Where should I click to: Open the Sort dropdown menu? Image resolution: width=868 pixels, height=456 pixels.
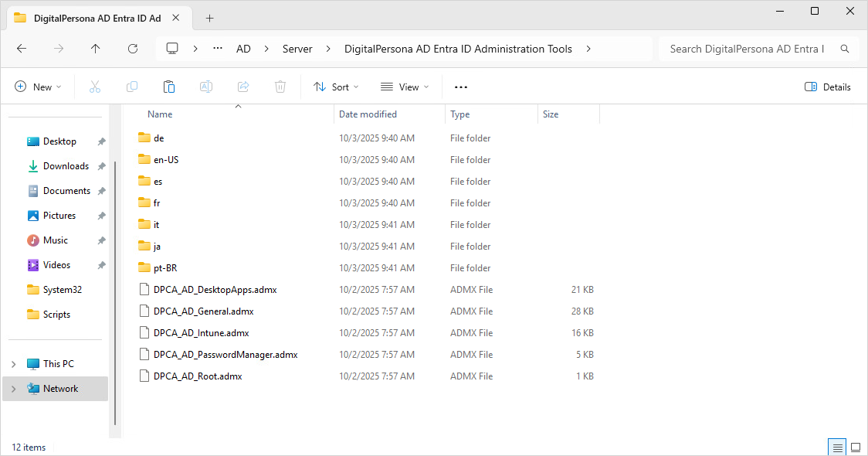pos(336,87)
